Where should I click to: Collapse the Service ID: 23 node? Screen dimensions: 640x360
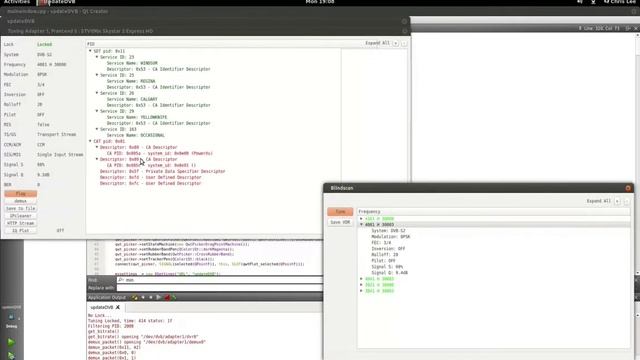pyautogui.click(x=97, y=57)
